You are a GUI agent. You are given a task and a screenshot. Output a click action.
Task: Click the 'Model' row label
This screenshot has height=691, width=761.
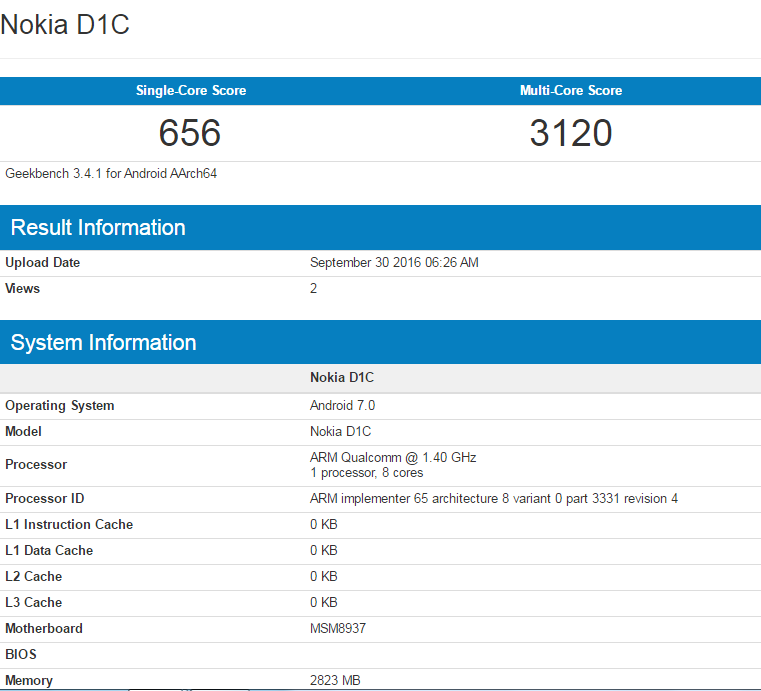pos(23,431)
